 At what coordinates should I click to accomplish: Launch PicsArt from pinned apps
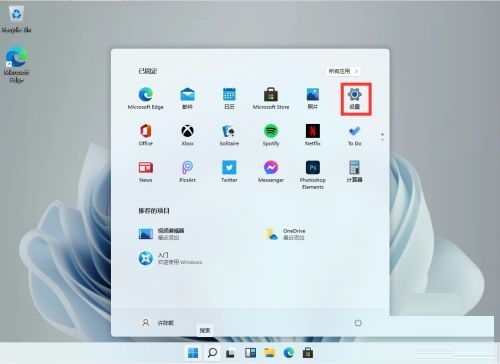[187, 171]
